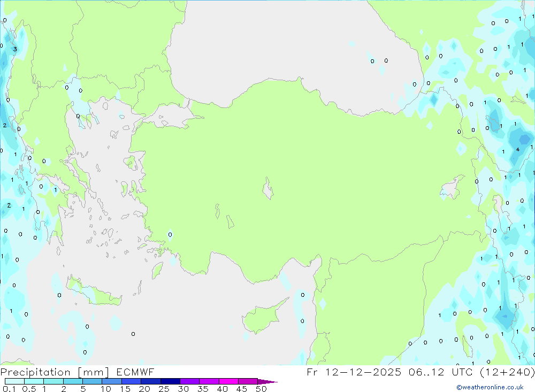Image resolution: width=535 pixels, height=392 pixels.
Task: Click the date text 'Fr 12-12-2025'
Action: coord(354,372)
